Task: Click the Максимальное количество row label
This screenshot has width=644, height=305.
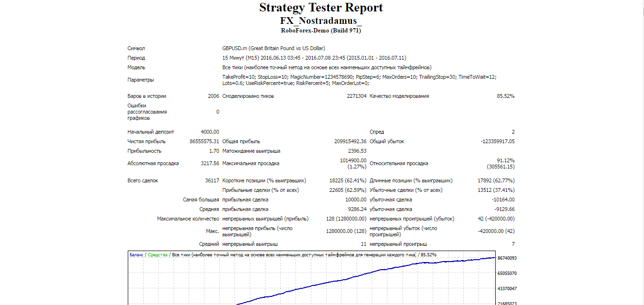Action: coord(188,219)
